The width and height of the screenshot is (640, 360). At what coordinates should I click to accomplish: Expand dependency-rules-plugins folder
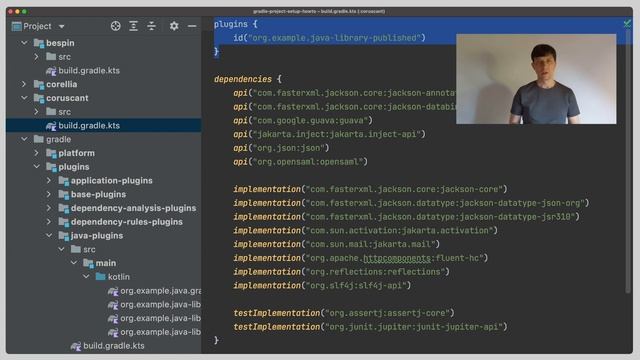pos(49,222)
